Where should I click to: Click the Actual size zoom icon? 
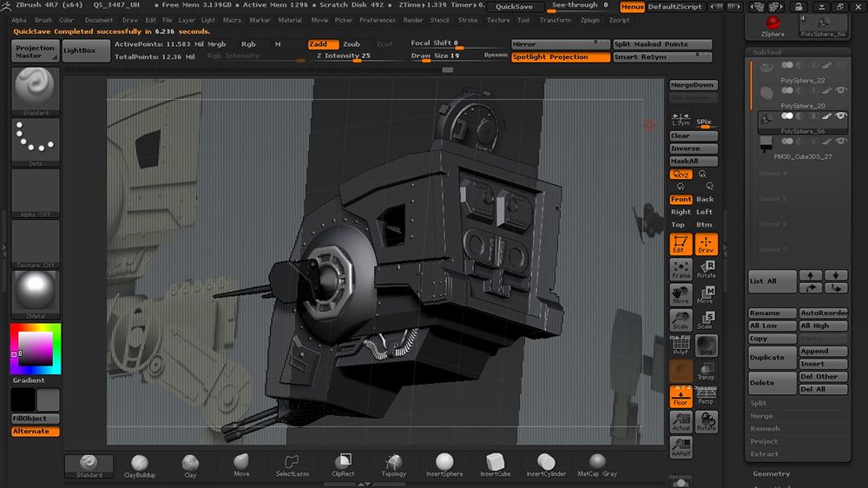(x=681, y=421)
